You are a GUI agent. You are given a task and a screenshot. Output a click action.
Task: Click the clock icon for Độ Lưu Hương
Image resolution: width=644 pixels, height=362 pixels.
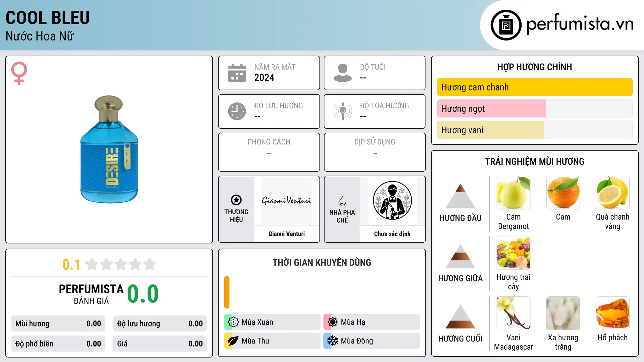point(237,111)
